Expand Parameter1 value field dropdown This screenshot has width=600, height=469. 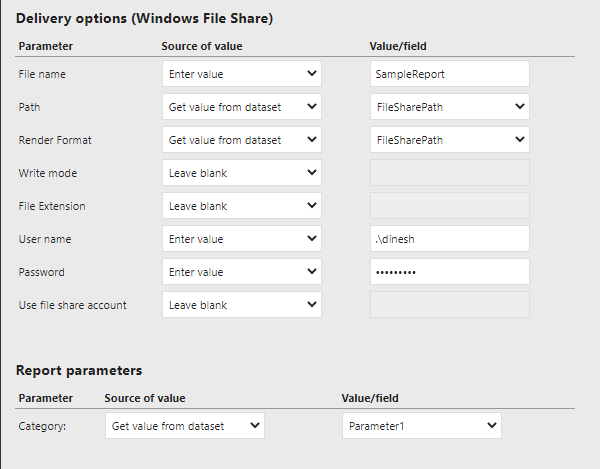coord(421,426)
